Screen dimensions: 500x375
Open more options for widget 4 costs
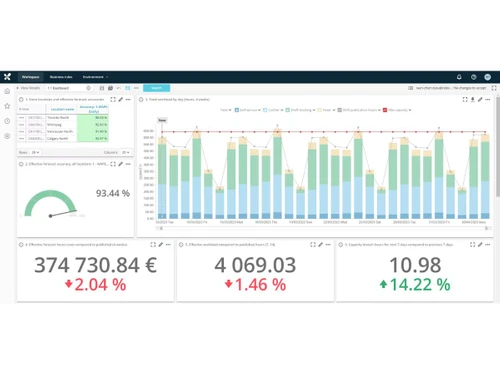(168, 245)
